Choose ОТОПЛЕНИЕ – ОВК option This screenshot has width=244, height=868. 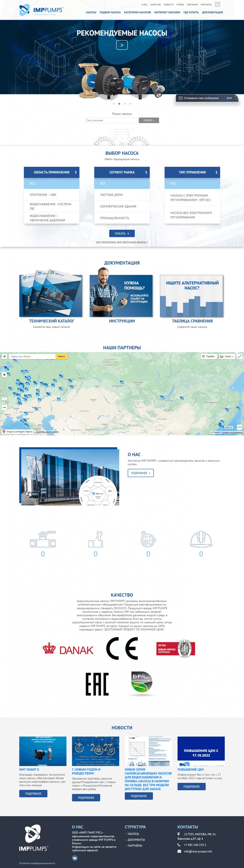[52, 195]
